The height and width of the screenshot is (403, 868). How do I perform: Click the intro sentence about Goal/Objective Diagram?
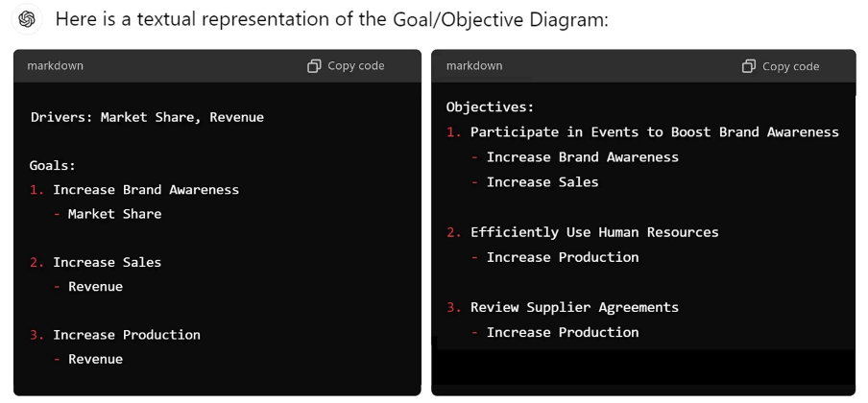coord(331,20)
